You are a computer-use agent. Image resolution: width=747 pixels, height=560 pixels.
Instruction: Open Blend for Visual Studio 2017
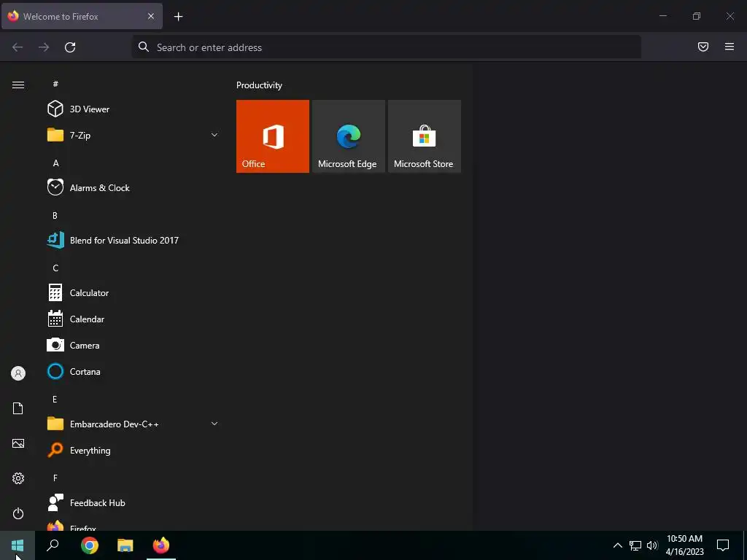[133, 240]
